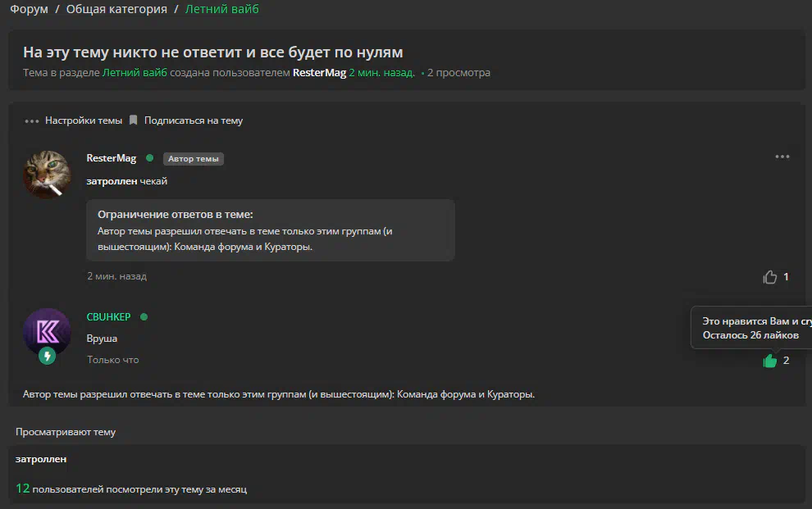Click lightning badge on СВИНКЕР avatar
Viewport: 812px width, 509px height.
tap(47, 356)
